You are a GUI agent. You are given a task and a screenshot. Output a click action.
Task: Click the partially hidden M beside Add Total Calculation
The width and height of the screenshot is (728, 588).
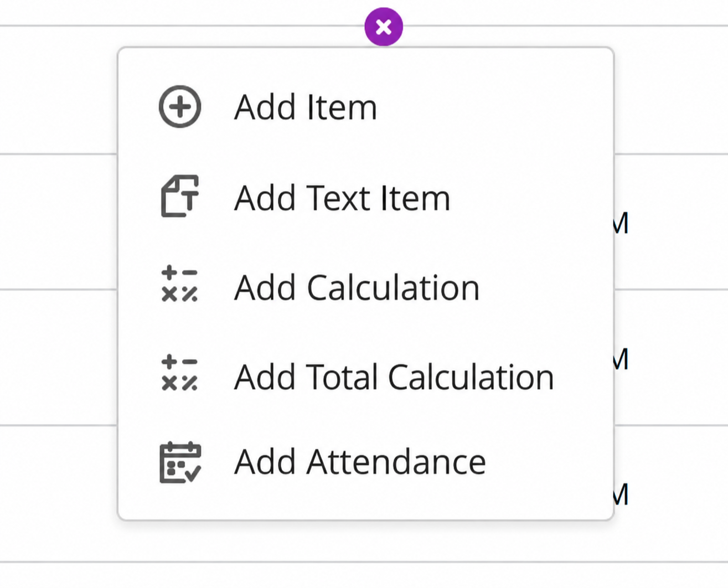tap(621, 359)
